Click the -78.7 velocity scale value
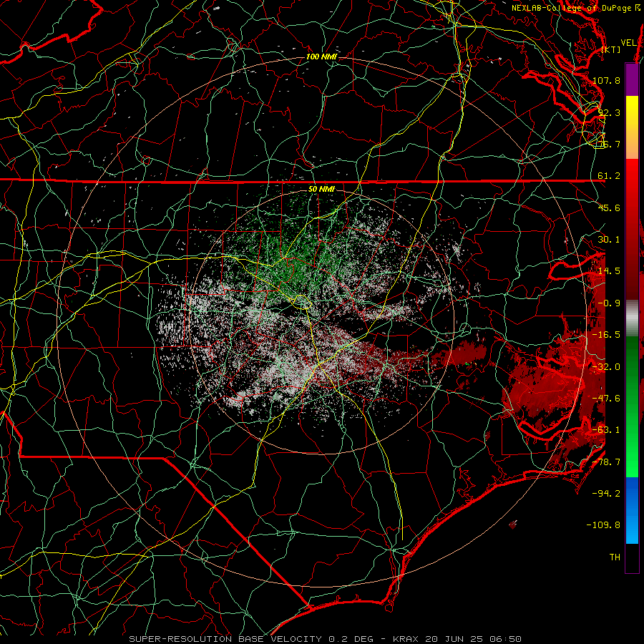644x644 pixels. (x=606, y=462)
